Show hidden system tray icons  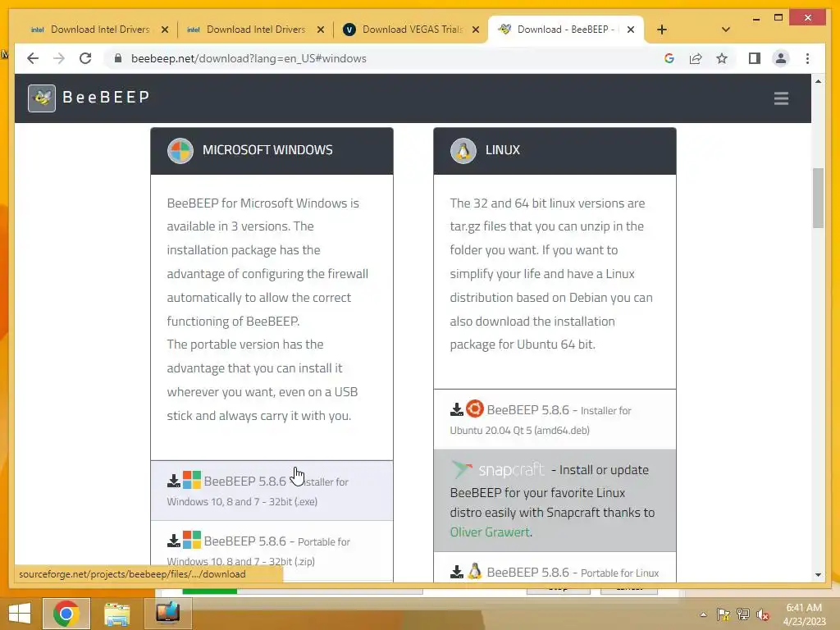[x=703, y=614]
